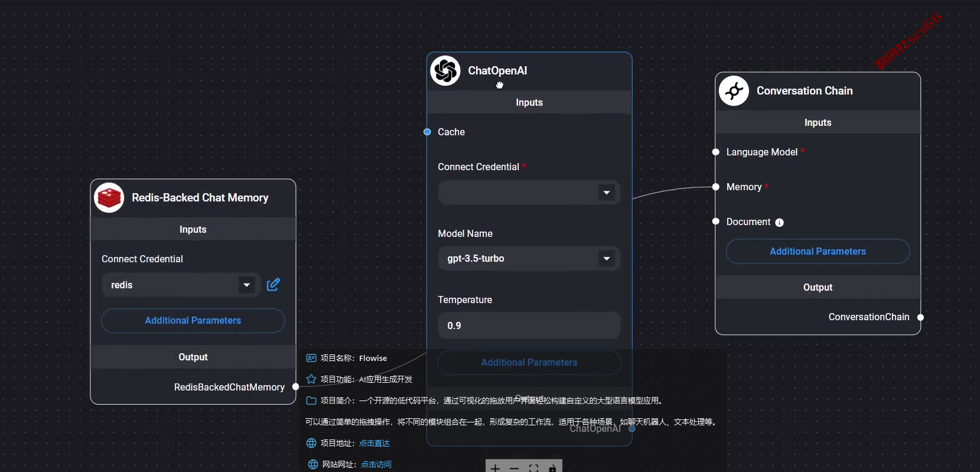Open Additional Parameters on Redis-Backed Chat Memory

click(193, 321)
